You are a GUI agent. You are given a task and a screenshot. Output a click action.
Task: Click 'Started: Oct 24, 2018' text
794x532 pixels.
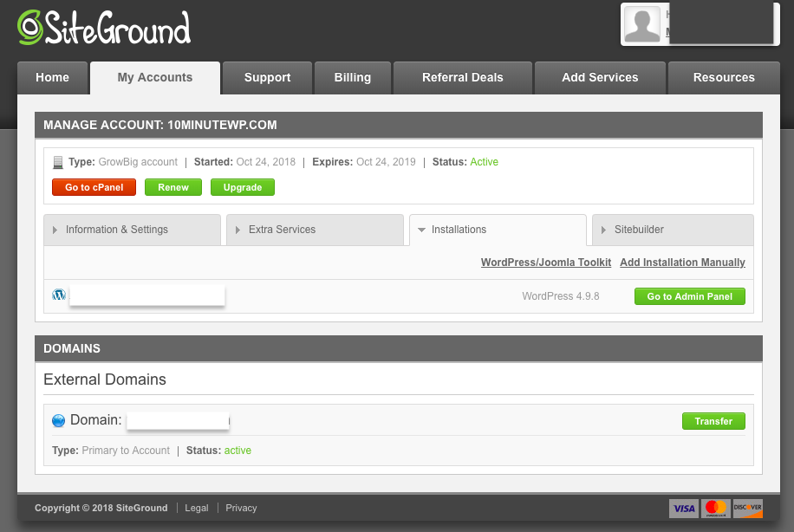click(x=244, y=162)
